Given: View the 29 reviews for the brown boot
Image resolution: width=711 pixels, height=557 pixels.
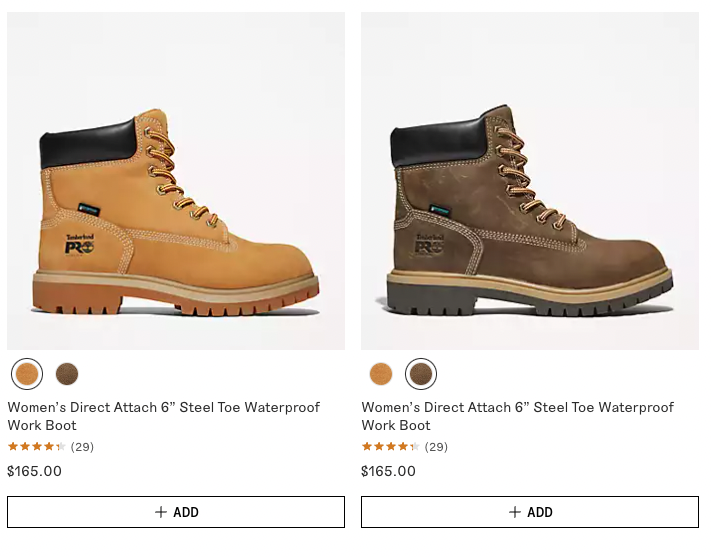Looking at the screenshot, I should [x=437, y=447].
